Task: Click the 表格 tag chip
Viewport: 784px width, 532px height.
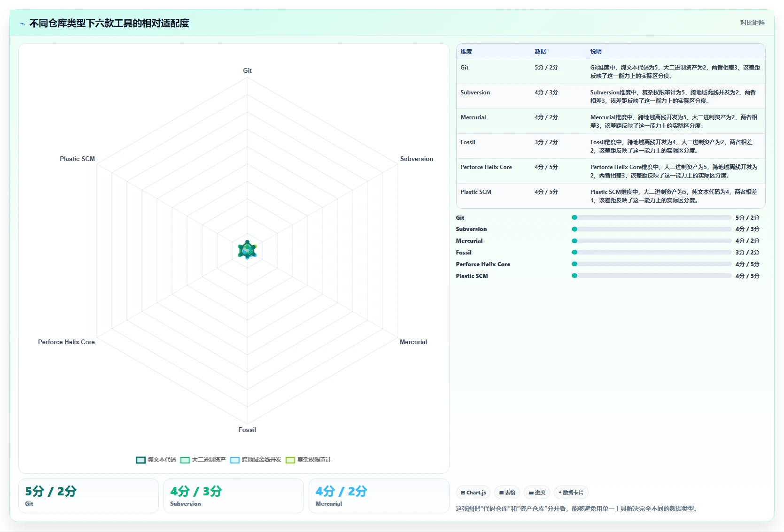Action: pyautogui.click(x=507, y=493)
